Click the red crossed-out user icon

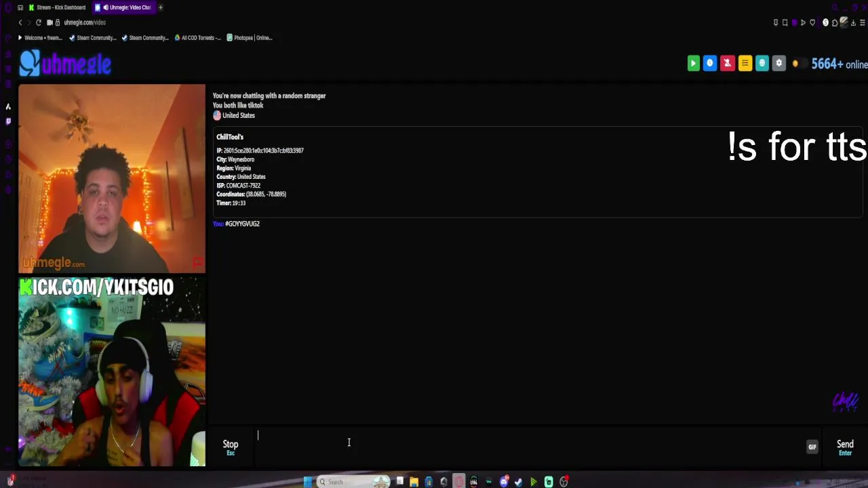[x=727, y=63]
